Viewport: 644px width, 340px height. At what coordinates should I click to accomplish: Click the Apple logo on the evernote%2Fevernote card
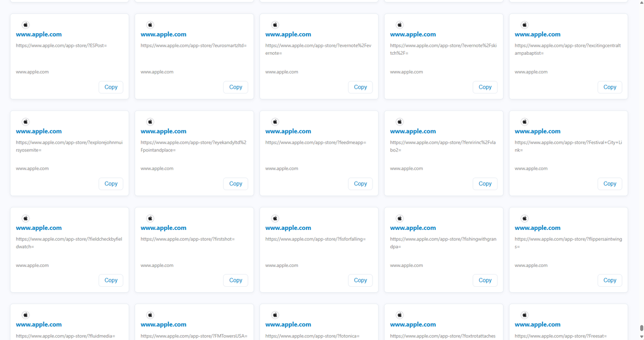pyautogui.click(x=275, y=25)
